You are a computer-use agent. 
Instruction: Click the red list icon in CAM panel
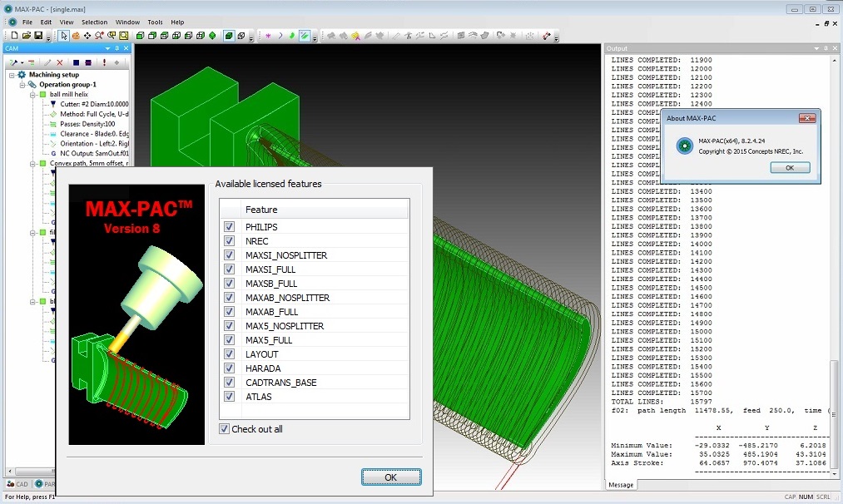pyautogui.click(x=31, y=63)
